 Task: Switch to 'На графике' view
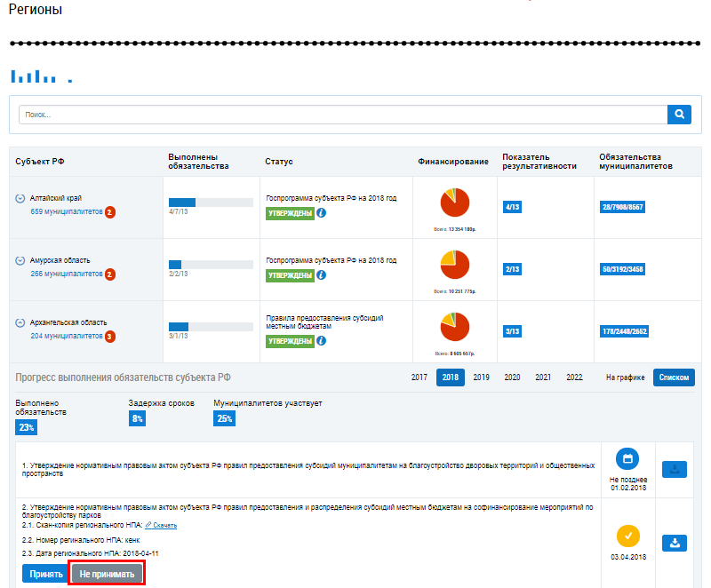click(624, 377)
